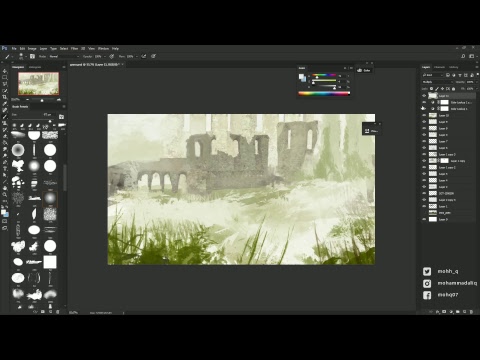Select the Hand tool
The height and width of the screenshot is (360, 480).
pos(5,188)
